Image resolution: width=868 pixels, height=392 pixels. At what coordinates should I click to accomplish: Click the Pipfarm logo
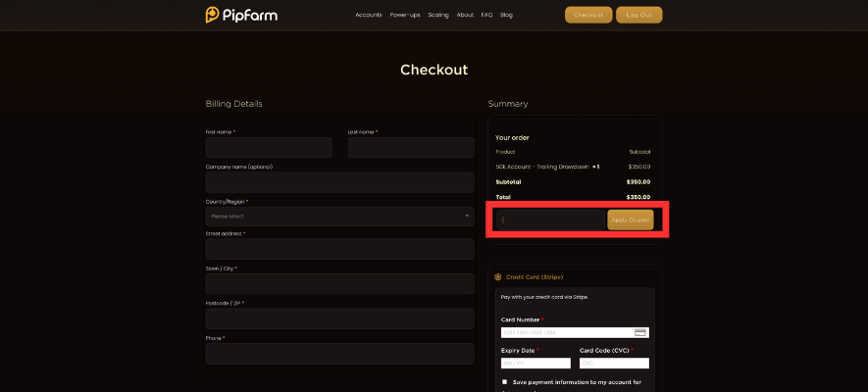pyautogui.click(x=237, y=15)
